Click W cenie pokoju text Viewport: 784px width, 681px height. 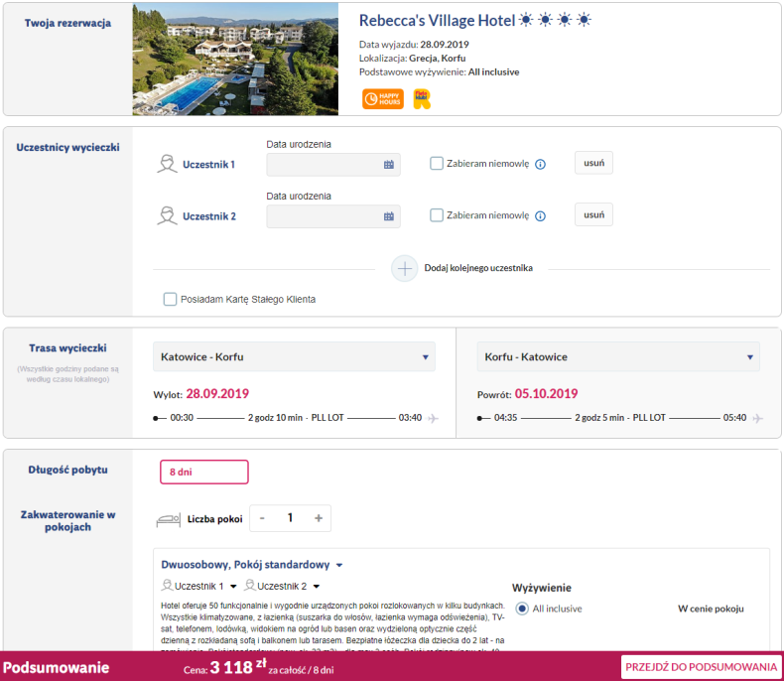[711, 609]
